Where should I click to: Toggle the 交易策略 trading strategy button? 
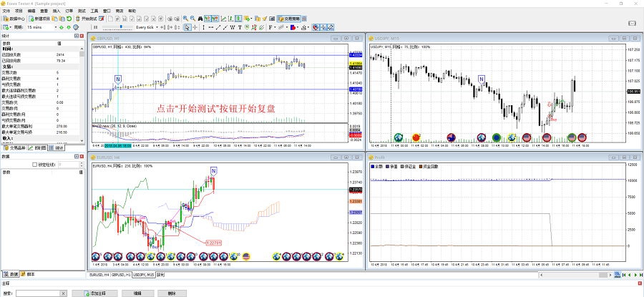pyautogui.click(x=289, y=19)
